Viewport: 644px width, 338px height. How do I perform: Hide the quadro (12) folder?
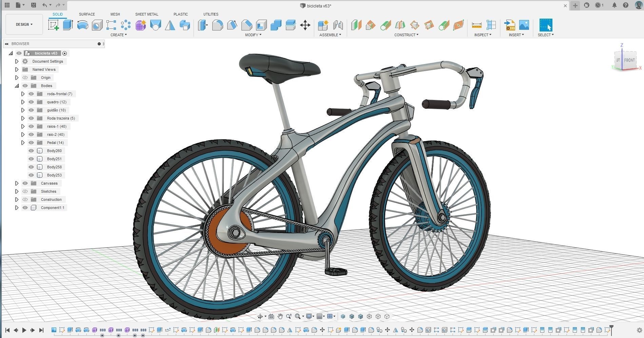[x=31, y=102]
